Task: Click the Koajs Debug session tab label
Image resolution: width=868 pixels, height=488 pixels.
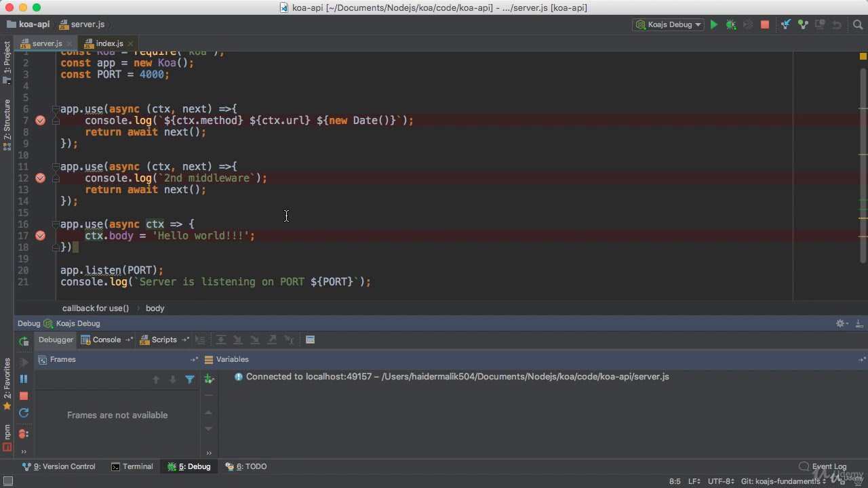Action: 72,324
